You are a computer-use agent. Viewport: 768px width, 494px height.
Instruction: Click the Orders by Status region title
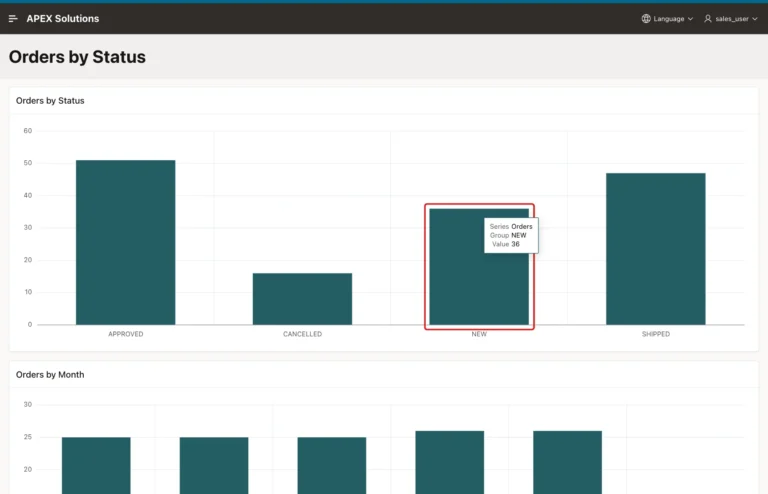tap(50, 100)
